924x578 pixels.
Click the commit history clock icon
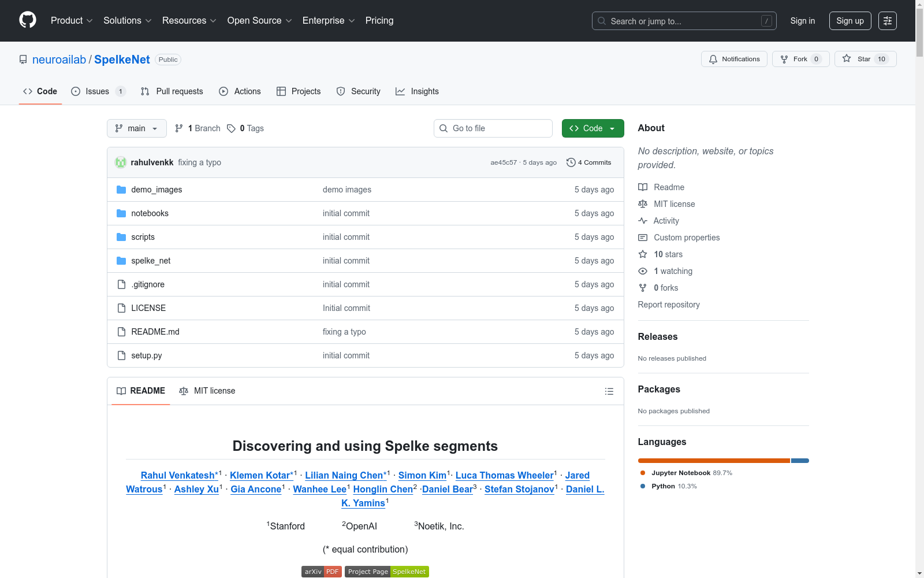pyautogui.click(x=571, y=162)
